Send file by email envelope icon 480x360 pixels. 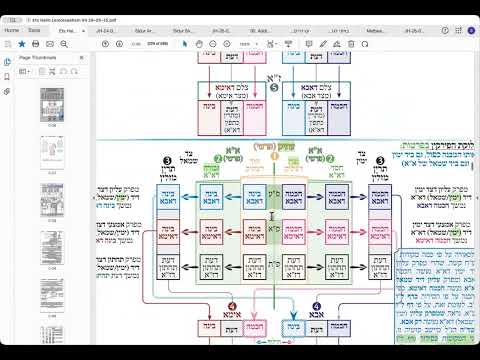(50, 44)
